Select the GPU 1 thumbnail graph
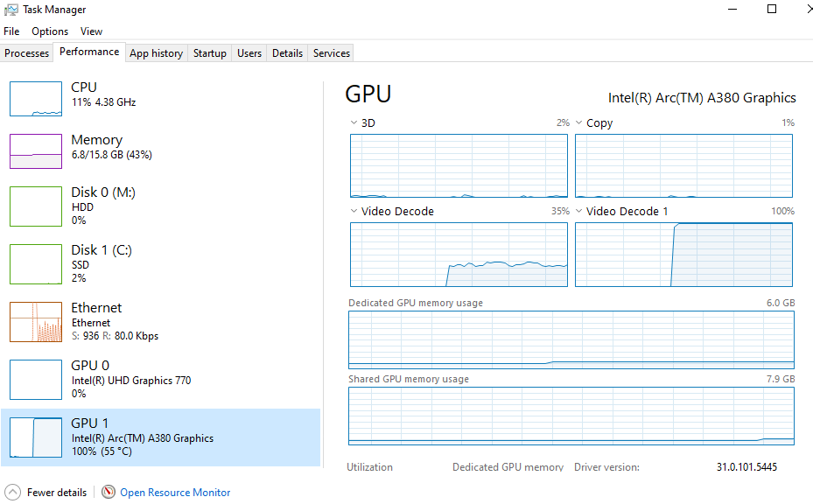This screenshot has width=813, height=504. [36, 437]
